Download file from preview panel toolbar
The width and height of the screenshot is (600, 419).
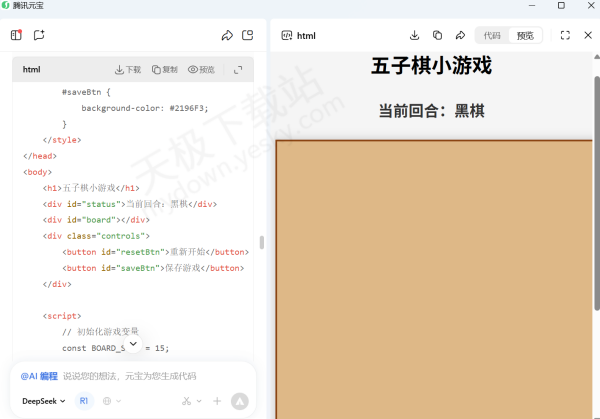[x=415, y=35]
